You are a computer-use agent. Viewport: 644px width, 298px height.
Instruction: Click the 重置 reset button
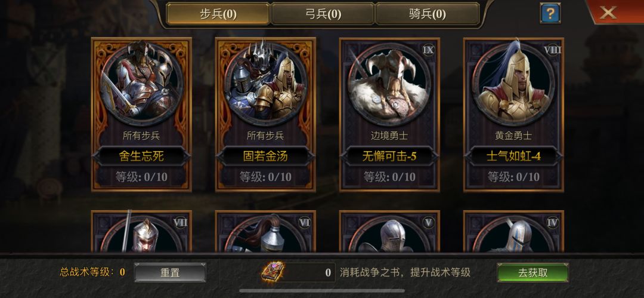click(x=170, y=272)
